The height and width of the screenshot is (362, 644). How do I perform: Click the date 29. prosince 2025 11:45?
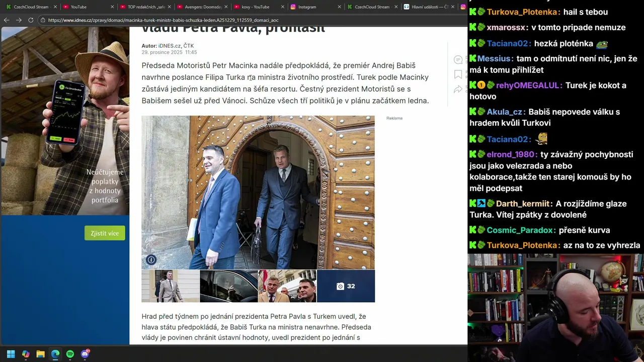169,52
